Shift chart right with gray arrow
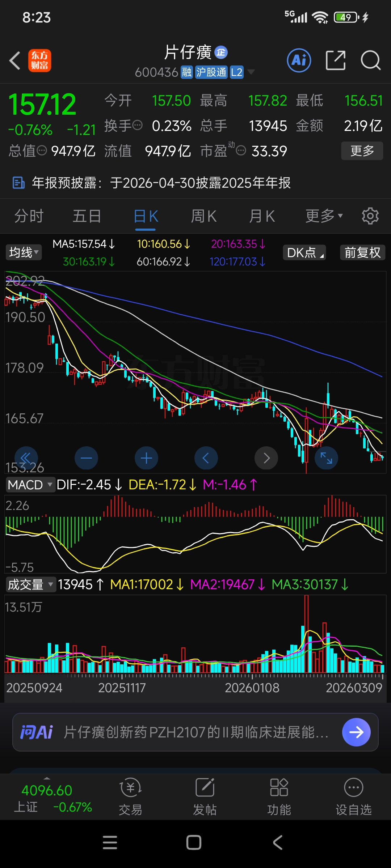 coord(266,458)
